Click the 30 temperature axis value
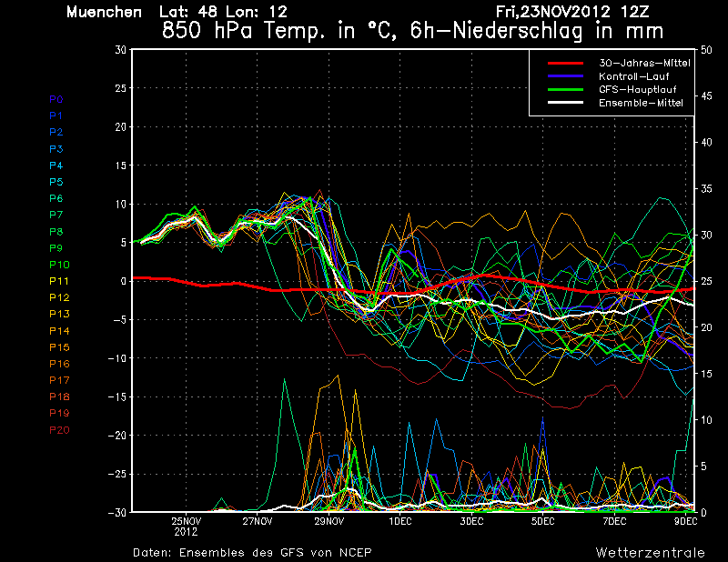 click(x=121, y=50)
